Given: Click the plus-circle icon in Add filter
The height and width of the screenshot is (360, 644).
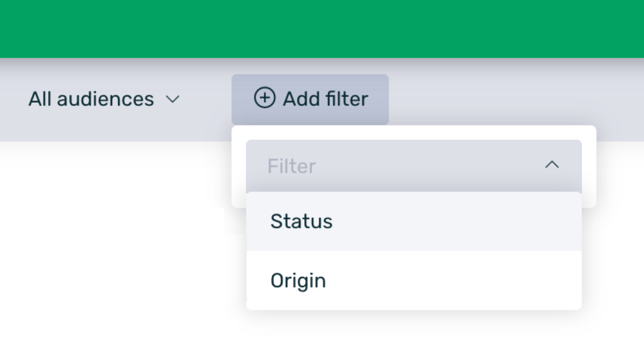Looking at the screenshot, I should 264,99.
